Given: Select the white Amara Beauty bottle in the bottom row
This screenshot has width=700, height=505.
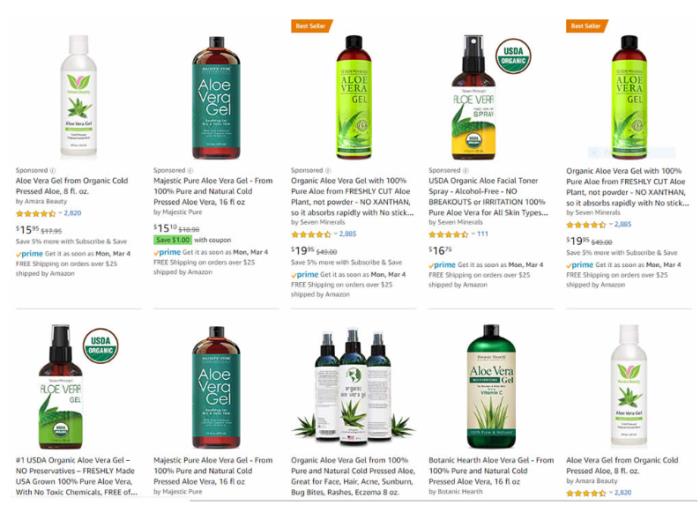Looking at the screenshot, I should (629, 386).
